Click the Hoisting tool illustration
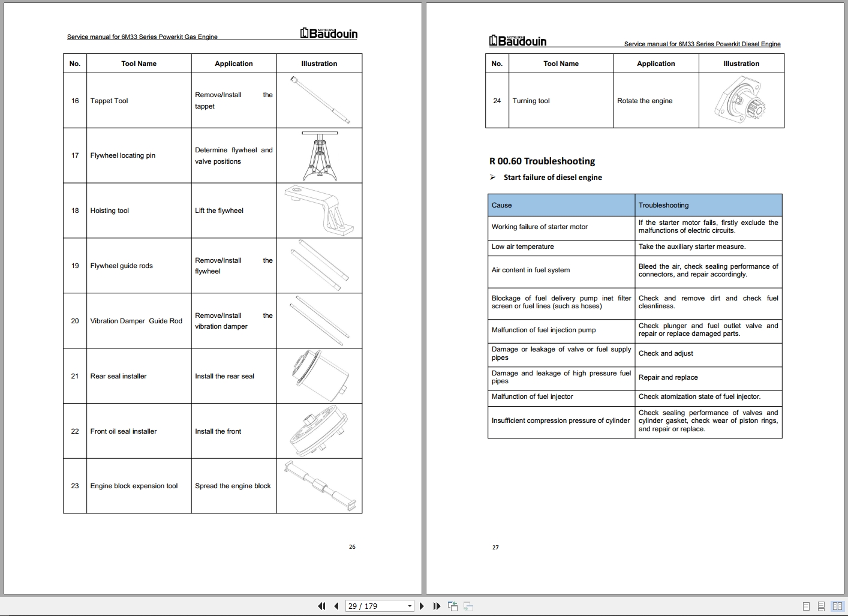 click(x=319, y=211)
